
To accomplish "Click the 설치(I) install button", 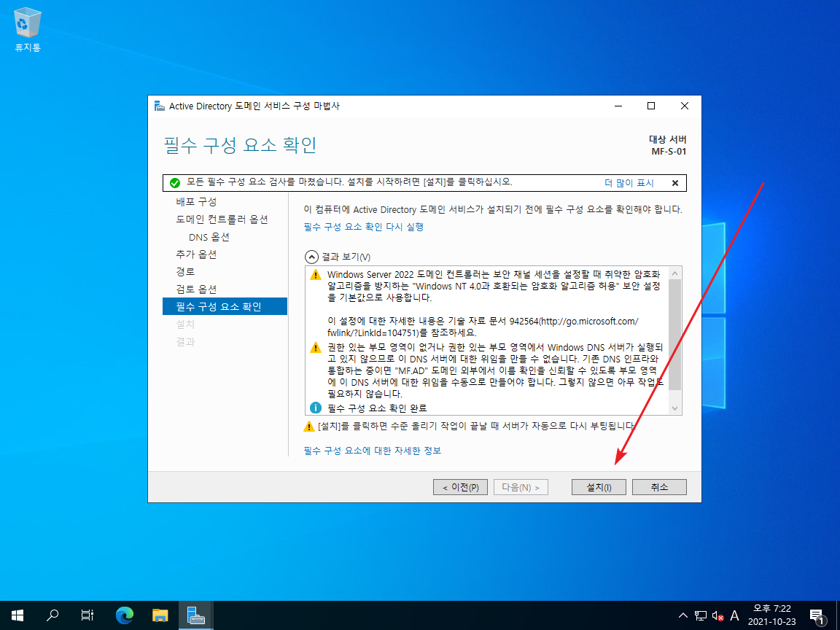I will click(x=599, y=487).
